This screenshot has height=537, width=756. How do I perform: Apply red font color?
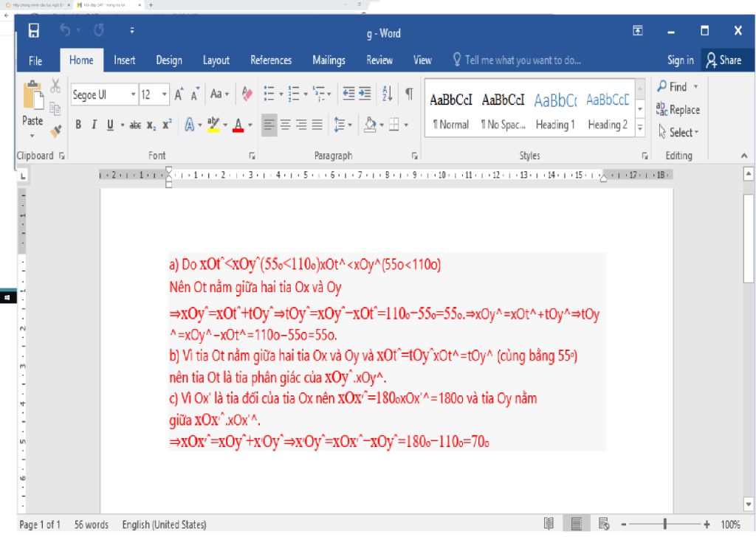point(238,125)
